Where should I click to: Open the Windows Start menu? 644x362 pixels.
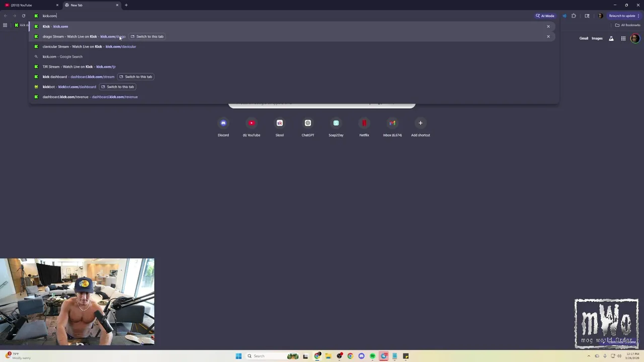click(x=238, y=356)
